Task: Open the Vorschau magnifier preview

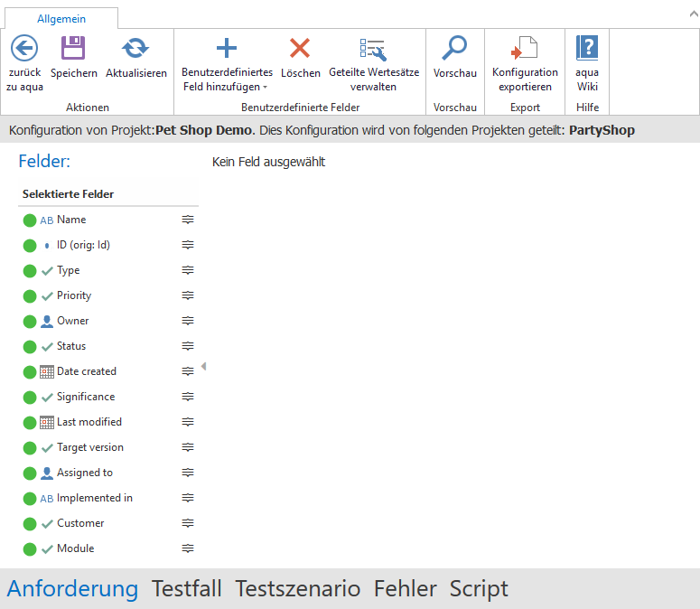Action: click(x=454, y=48)
